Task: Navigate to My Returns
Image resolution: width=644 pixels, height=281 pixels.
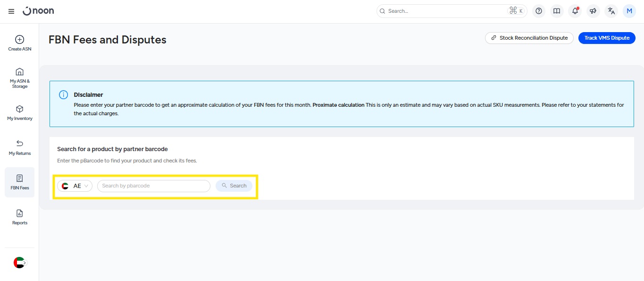Action: point(20,147)
